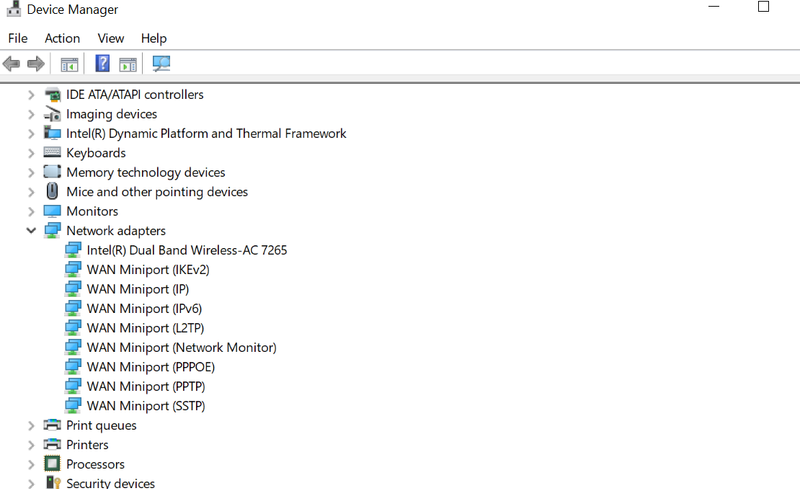800x489 pixels.
Task: Select the Processors label
Action: (95, 464)
